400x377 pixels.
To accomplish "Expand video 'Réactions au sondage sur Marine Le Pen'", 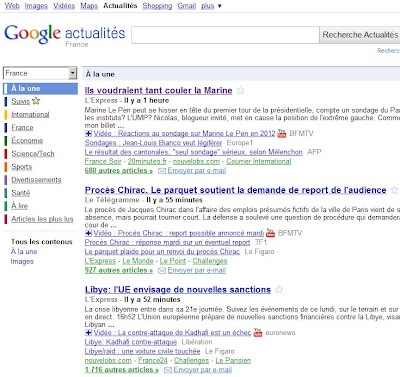I will coord(88,134).
